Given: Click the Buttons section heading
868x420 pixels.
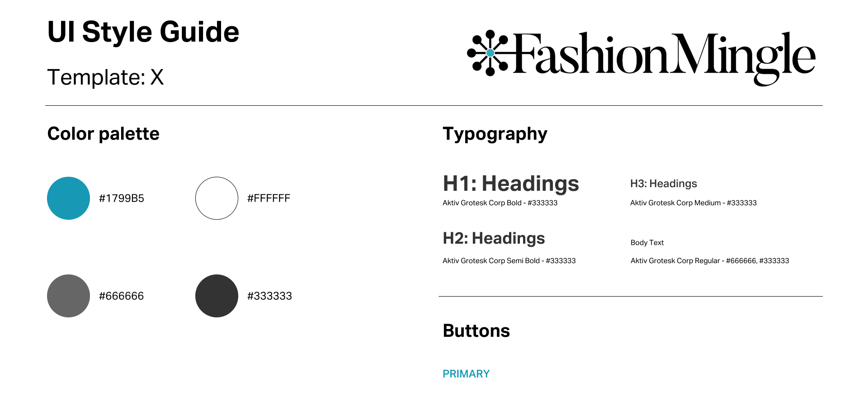Looking at the screenshot, I should (x=476, y=331).
